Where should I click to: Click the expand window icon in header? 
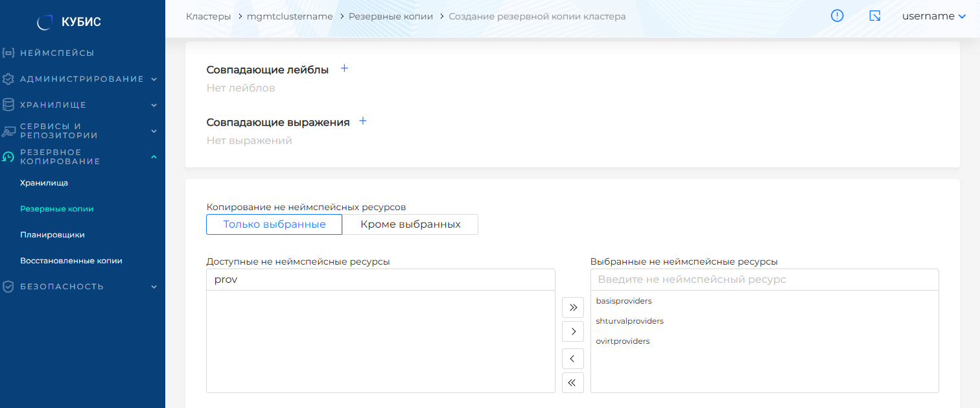point(874,16)
